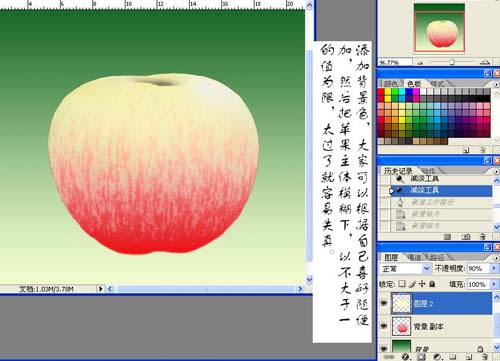Viewport: 500px width, 361px height.
Task: Zoom in using Navigator large mountains icon
Action: click(x=485, y=62)
